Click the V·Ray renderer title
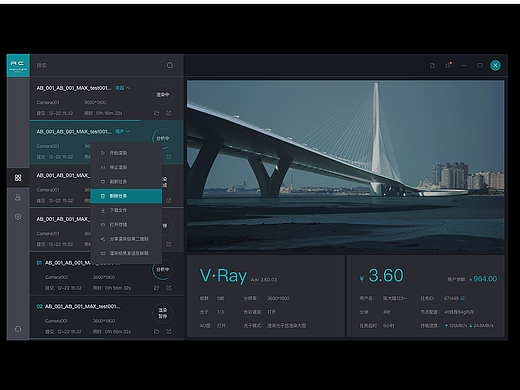The image size is (520, 390). (223, 276)
